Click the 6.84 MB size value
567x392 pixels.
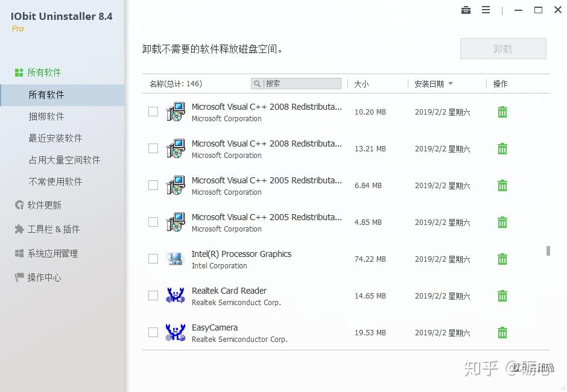point(368,186)
